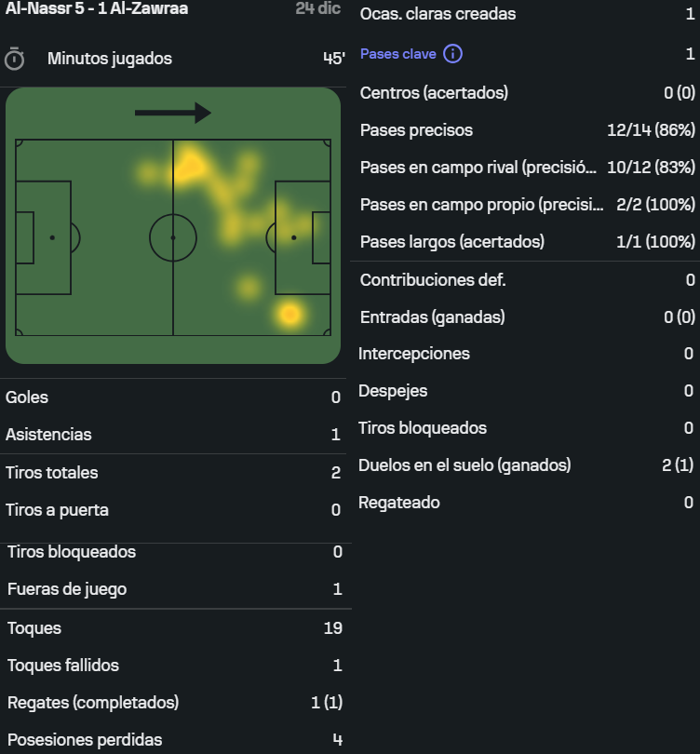700x754 pixels.
Task: Click the truncated Pases en campo rival row
Action: point(527,168)
